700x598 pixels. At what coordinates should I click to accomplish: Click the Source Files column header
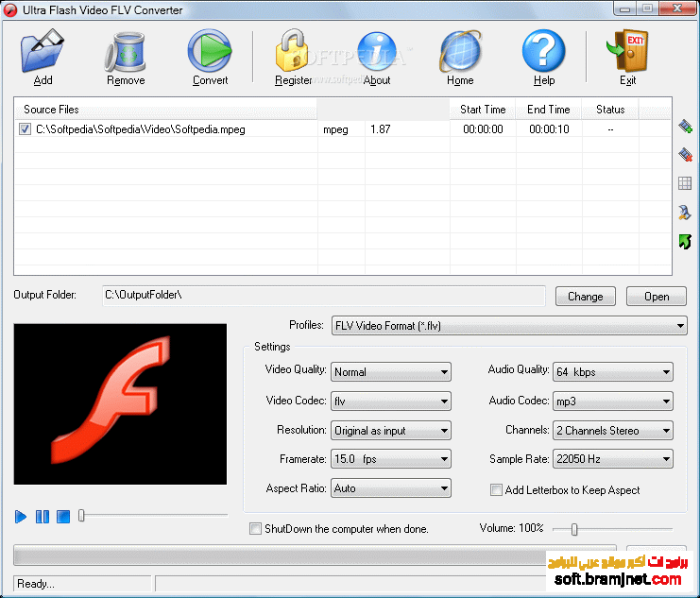click(165, 110)
